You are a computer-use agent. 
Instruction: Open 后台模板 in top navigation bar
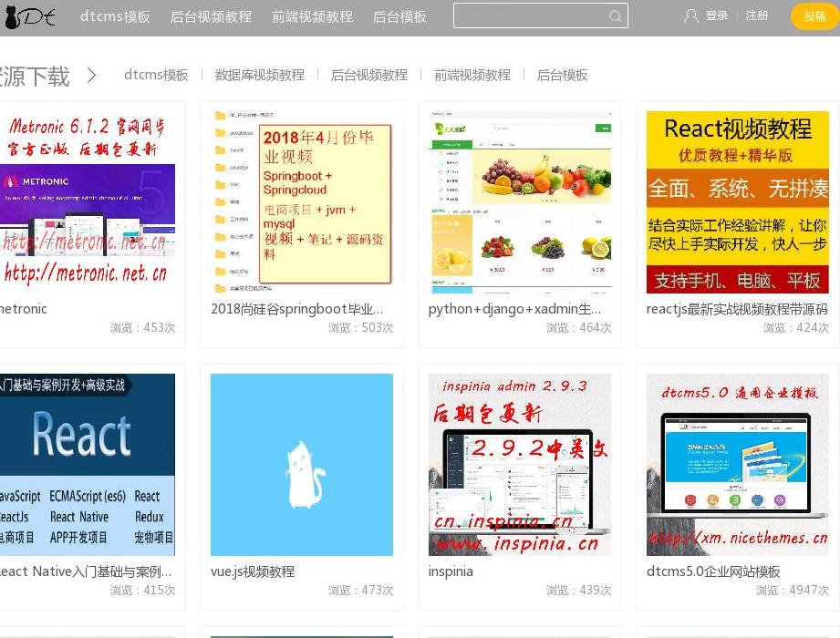(x=399, y=16)
